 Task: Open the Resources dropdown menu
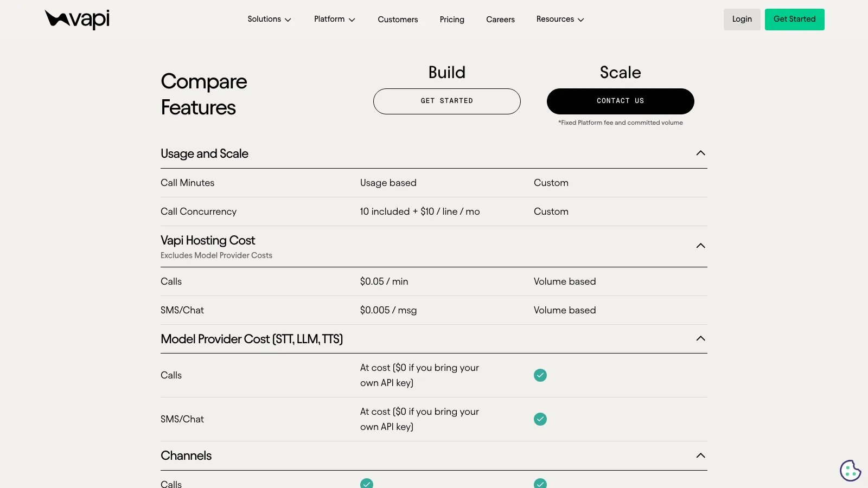(560, 20)
